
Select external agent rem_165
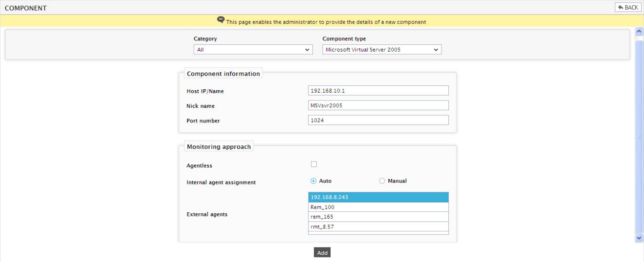[378, 217]
